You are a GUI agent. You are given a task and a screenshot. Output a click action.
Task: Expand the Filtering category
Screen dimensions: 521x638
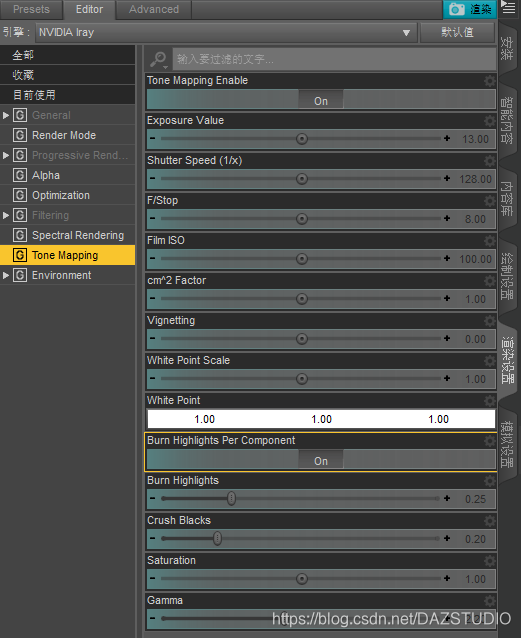(6, 215)
